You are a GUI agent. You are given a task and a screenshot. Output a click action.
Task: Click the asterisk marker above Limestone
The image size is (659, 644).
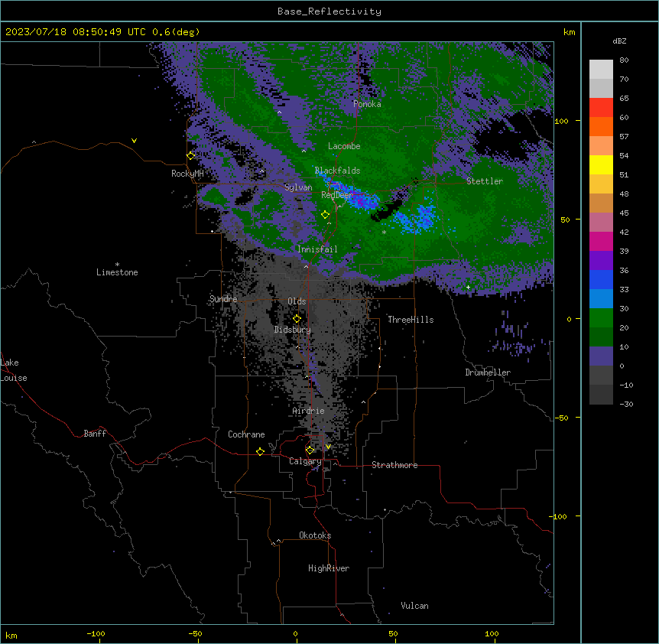117,265
